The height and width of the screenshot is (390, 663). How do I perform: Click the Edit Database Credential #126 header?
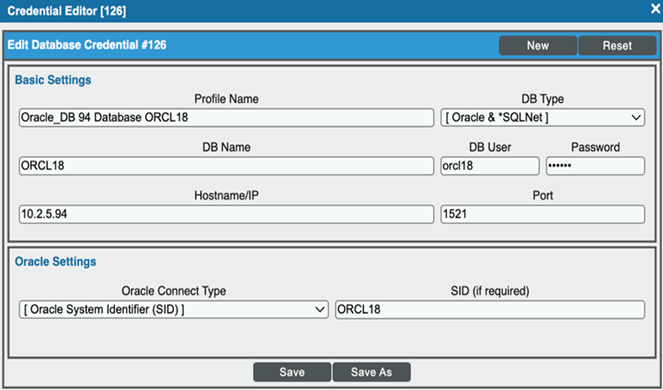pos(87,45)
